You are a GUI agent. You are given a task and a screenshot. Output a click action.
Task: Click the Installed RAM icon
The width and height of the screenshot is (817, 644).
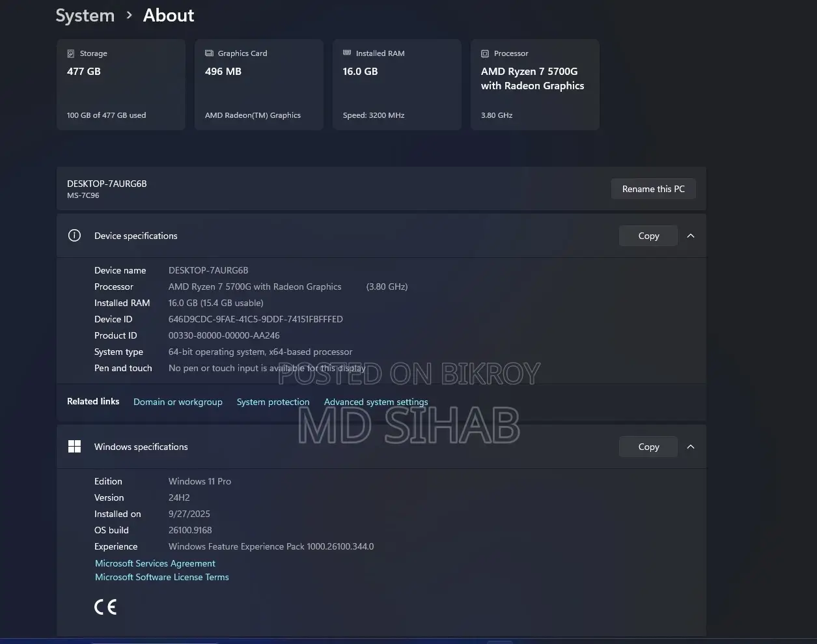tap(347, 53)
